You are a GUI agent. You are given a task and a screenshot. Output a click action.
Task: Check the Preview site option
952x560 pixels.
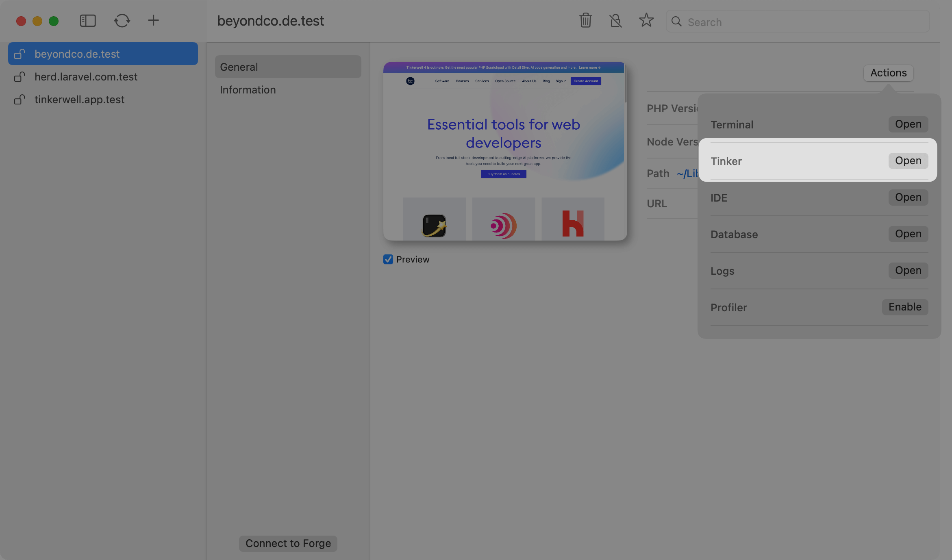(x=388, y=259)
